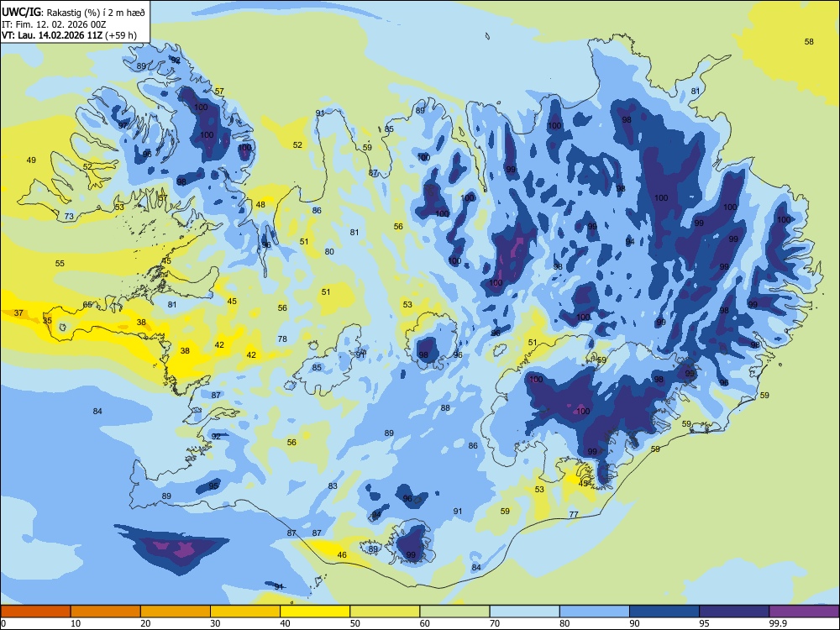The height and width of the screenshot is (630, 840).
Task: Click the legend label '30'
Action: tap(215, 623)
